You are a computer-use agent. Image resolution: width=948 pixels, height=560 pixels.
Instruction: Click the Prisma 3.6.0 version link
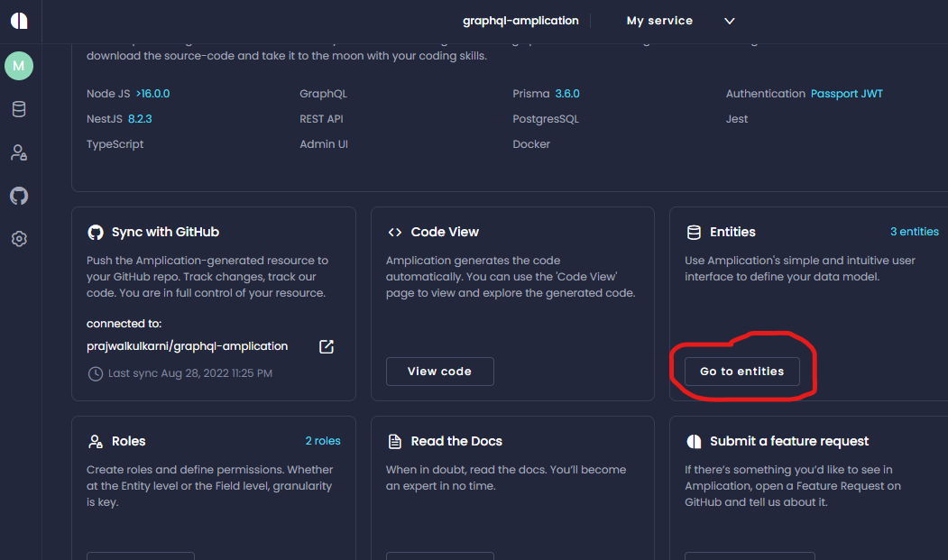click(566, 94)
